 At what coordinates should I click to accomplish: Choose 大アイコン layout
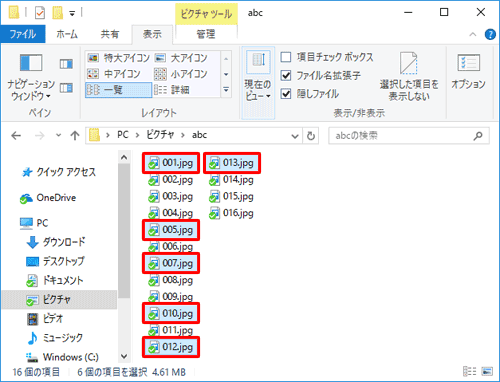pyautogui.click(x=181, y=58)
